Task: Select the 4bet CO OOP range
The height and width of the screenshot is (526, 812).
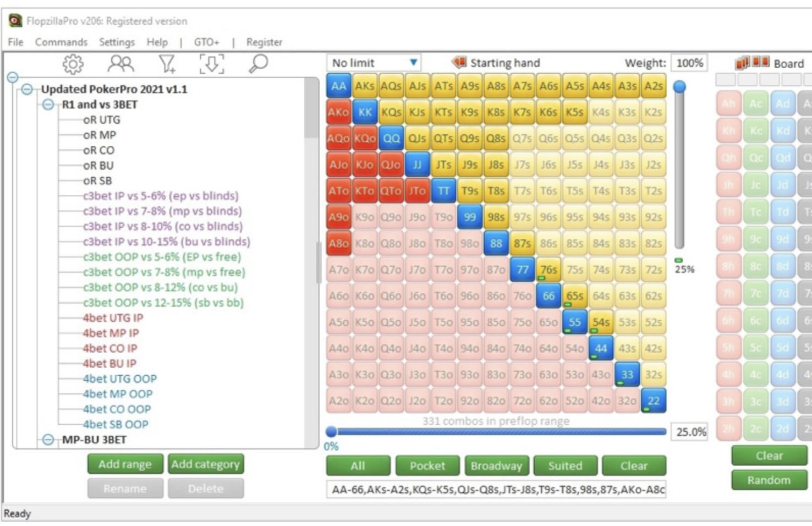Action: [x=117, y=409]
